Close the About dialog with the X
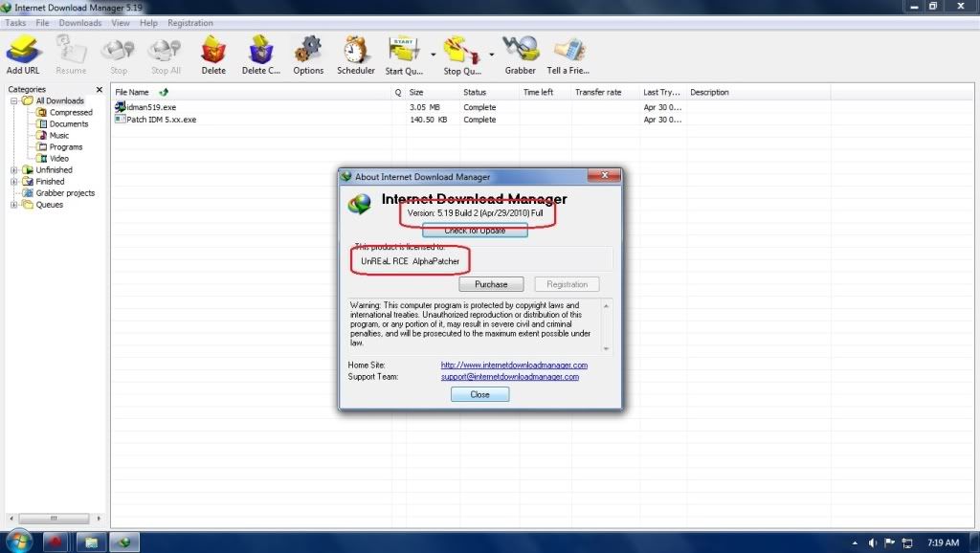This screenshot has height=553, width=980. click(605, 176)
